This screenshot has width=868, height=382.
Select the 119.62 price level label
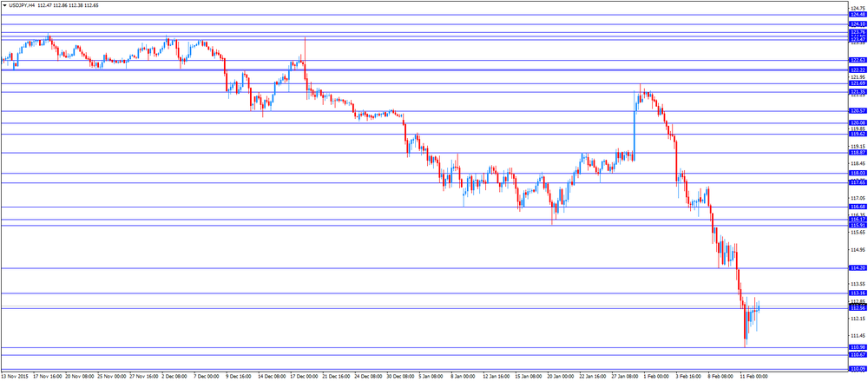pos(858,134)
